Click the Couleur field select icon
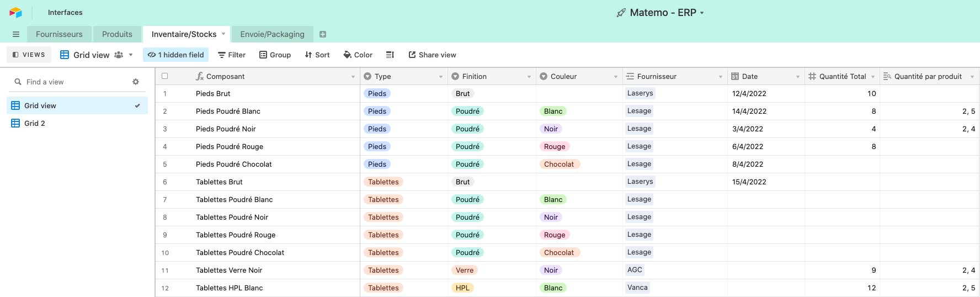980x297 pixels. pos(544,76)
